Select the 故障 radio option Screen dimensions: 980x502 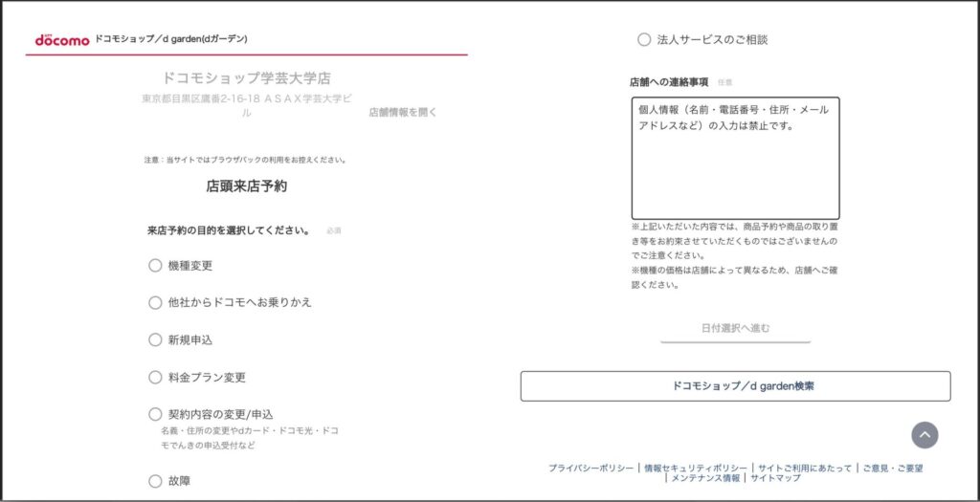tap(155, 481)
